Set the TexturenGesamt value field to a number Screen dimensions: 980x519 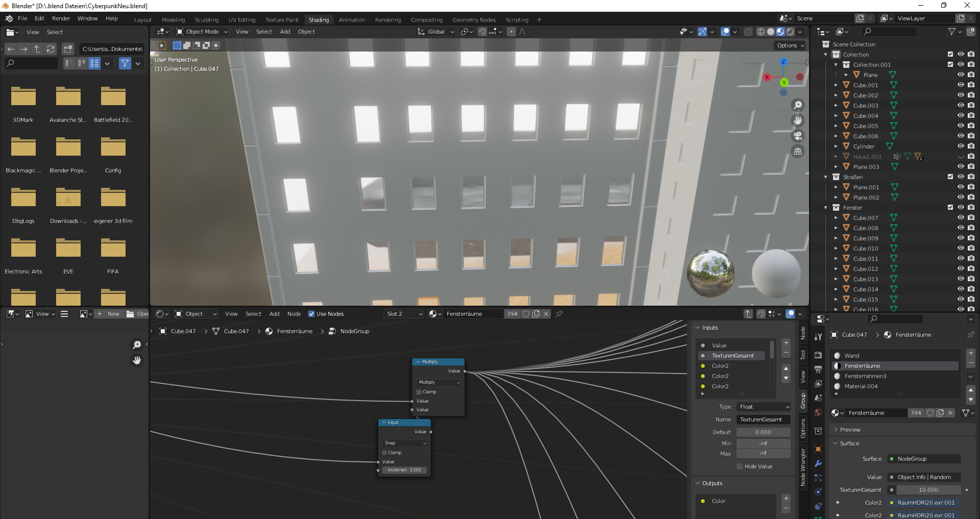929,490
